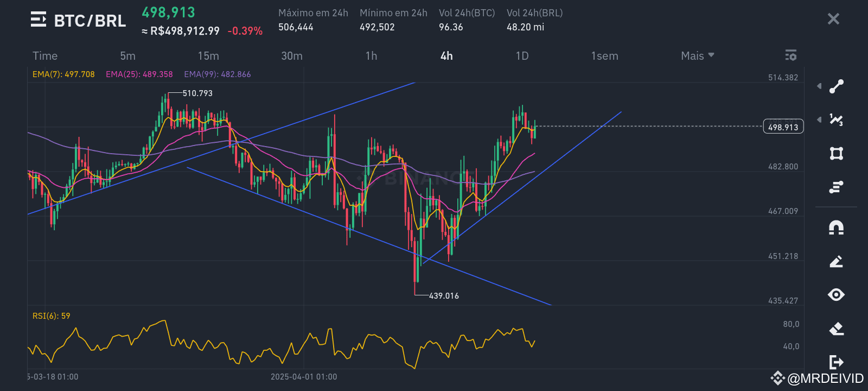Select the 15m timeframe
This screenshot has height=391, width=868.
[x=208, y=56]
